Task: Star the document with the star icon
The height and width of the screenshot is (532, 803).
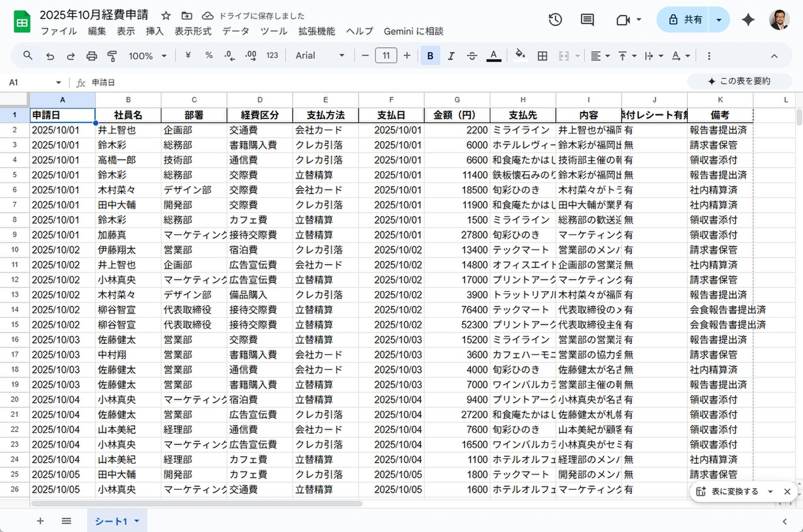Action: point(166,15)
